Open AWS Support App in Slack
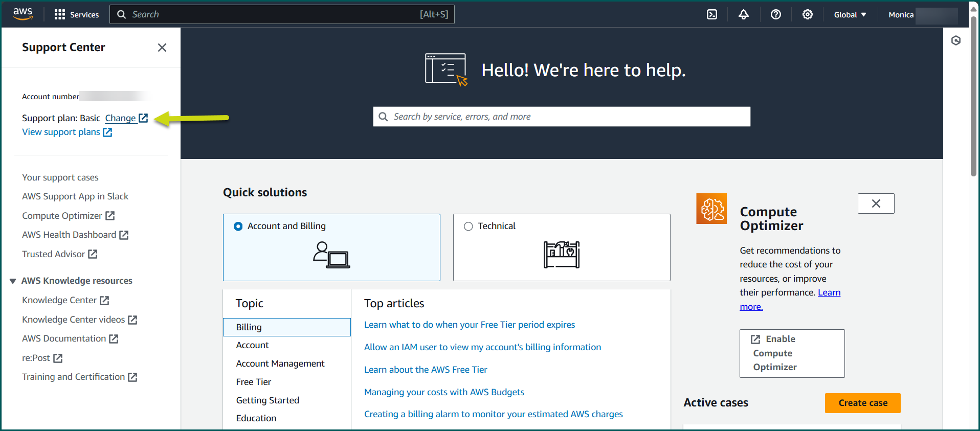The height and width of the screenshot is (431, 980). [75, 196]
